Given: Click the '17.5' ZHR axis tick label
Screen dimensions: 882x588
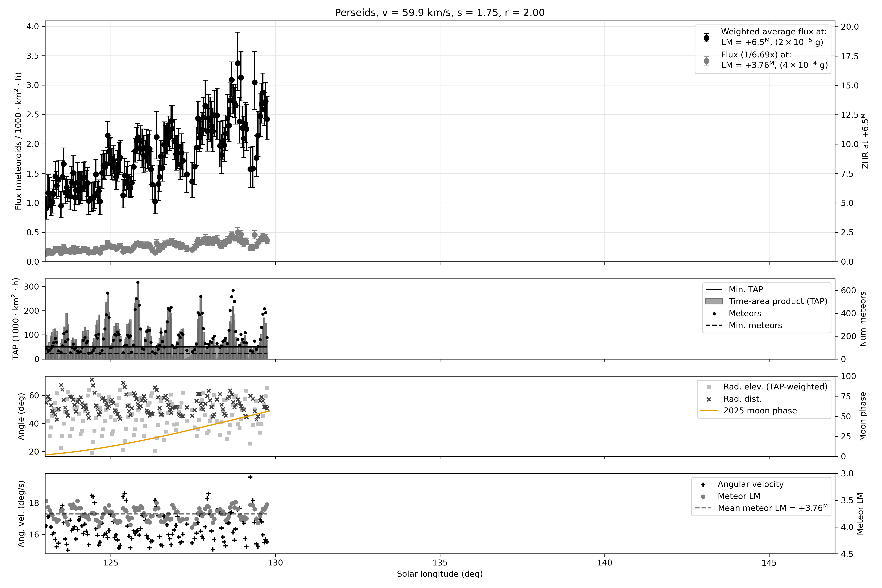Looking at the screenshot, I should pos(850,56).
